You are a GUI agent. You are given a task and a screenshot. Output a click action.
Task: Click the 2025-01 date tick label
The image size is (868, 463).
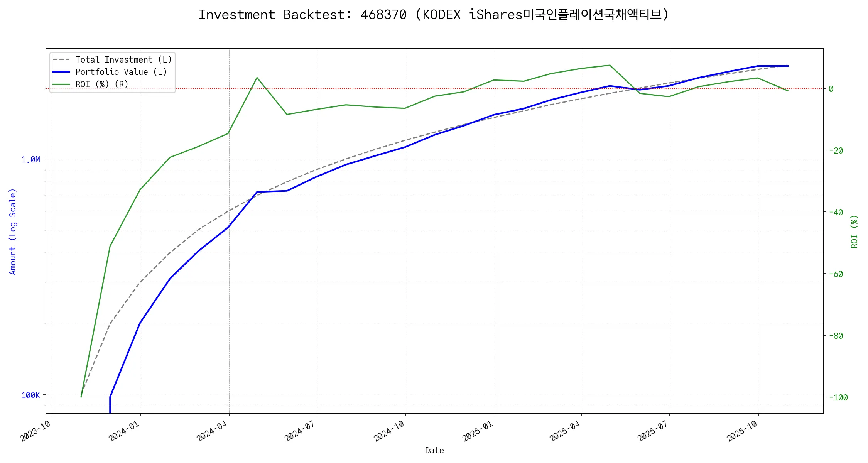point(478,431)
